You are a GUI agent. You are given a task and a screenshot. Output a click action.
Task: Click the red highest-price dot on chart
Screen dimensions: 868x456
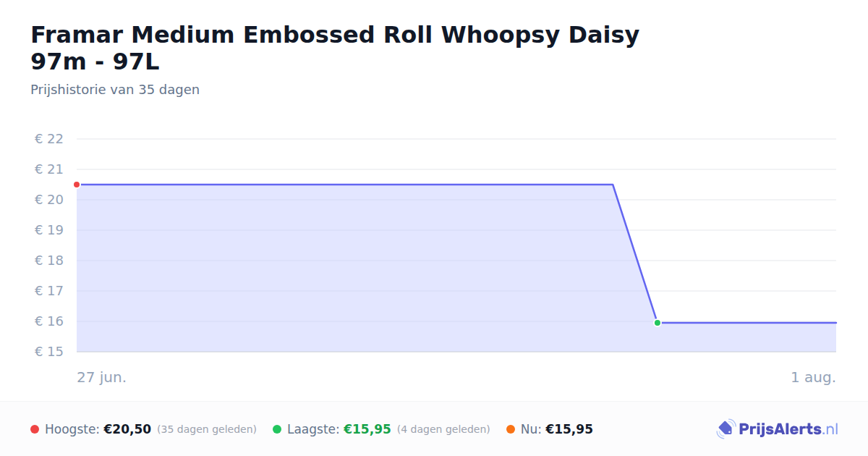point(77,185)
